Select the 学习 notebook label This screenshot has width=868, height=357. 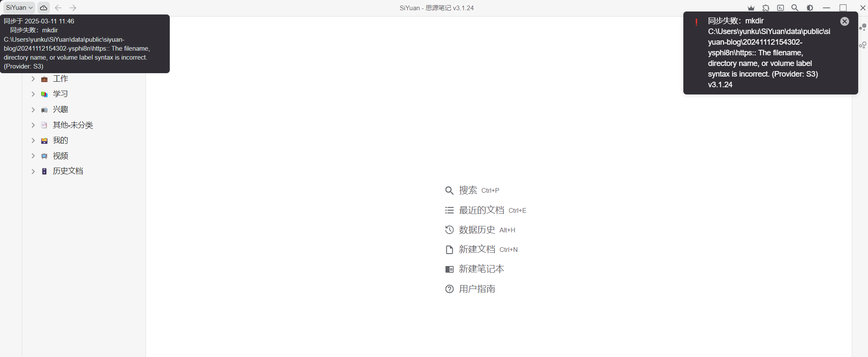point(60,94)
